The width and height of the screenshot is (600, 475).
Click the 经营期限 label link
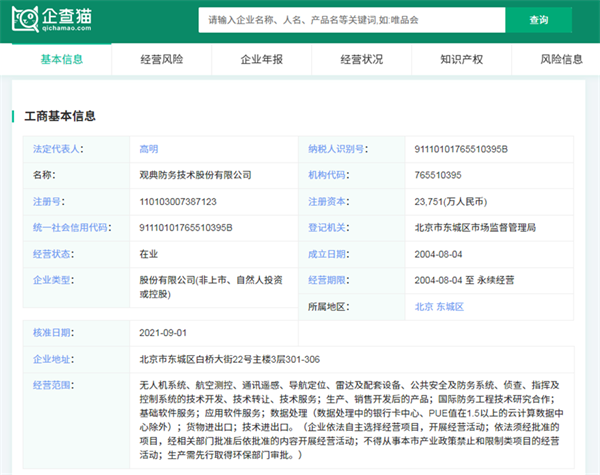pos(327,280)
